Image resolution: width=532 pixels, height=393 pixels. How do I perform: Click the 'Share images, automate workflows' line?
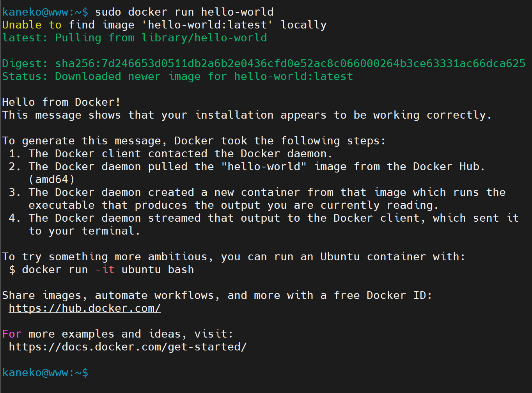[217, 295]
